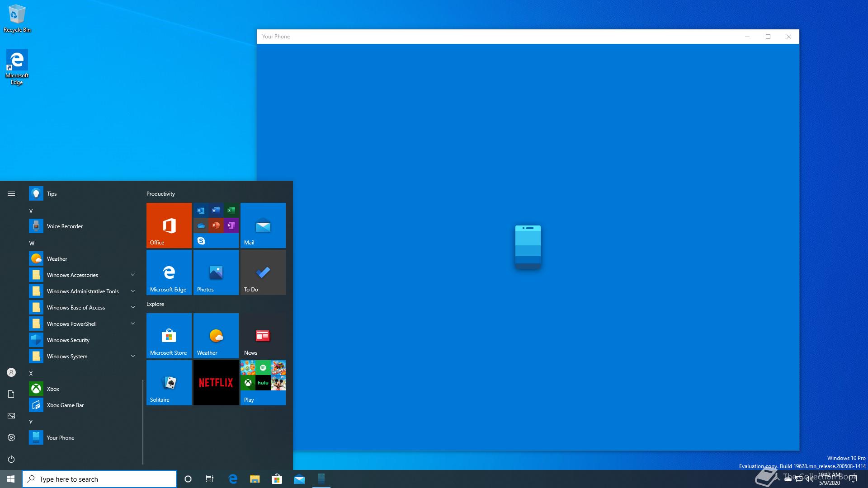Maximize the Your Phone window
This screenshot has height=488, width=868.
click(x=768, y=37)
